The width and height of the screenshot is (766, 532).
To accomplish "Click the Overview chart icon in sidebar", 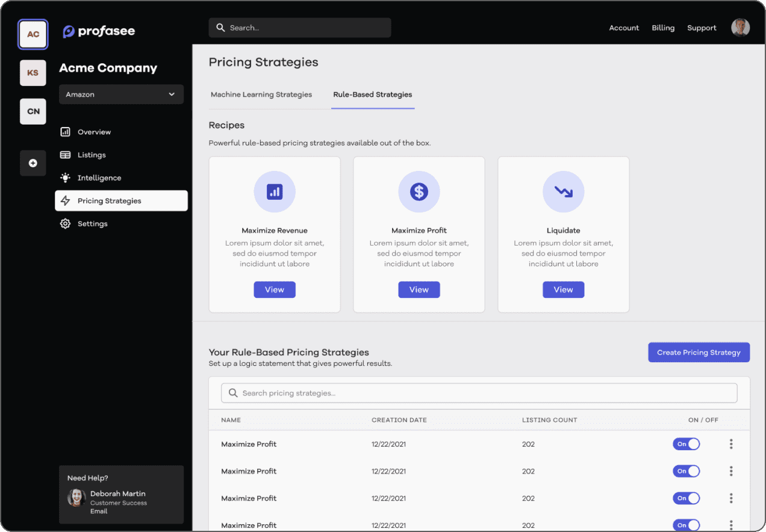I will [65, 132].
